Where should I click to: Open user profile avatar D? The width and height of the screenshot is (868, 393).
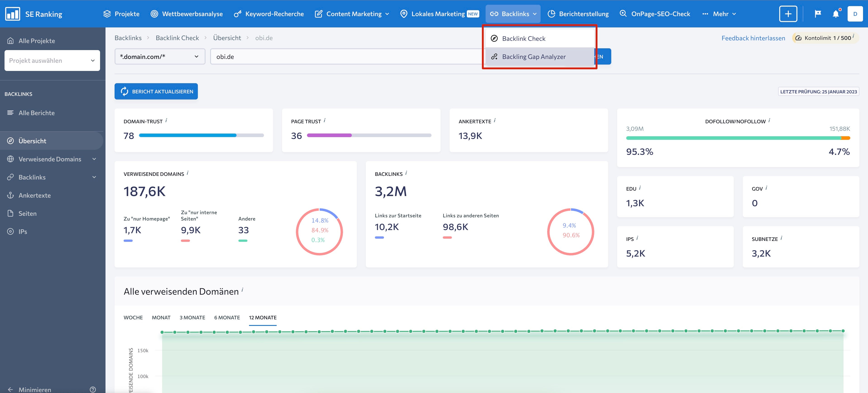click(x=855, y=14)
